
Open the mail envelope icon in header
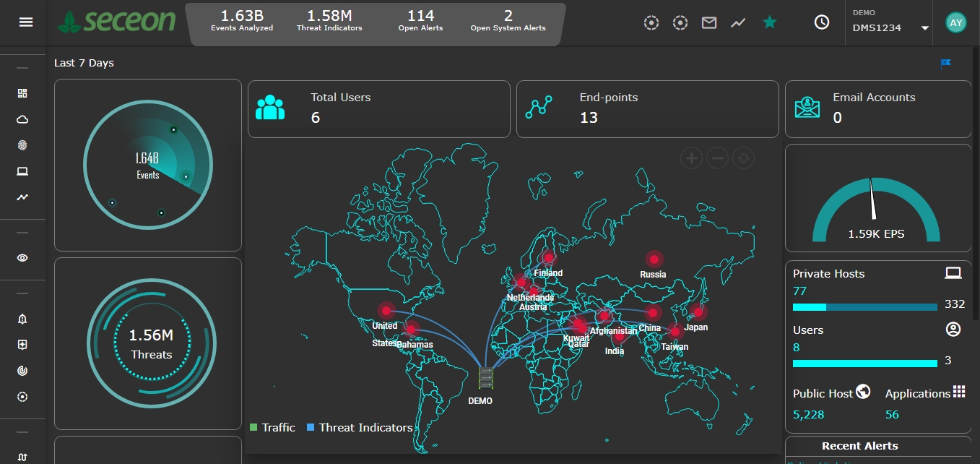tap(709, 23)
